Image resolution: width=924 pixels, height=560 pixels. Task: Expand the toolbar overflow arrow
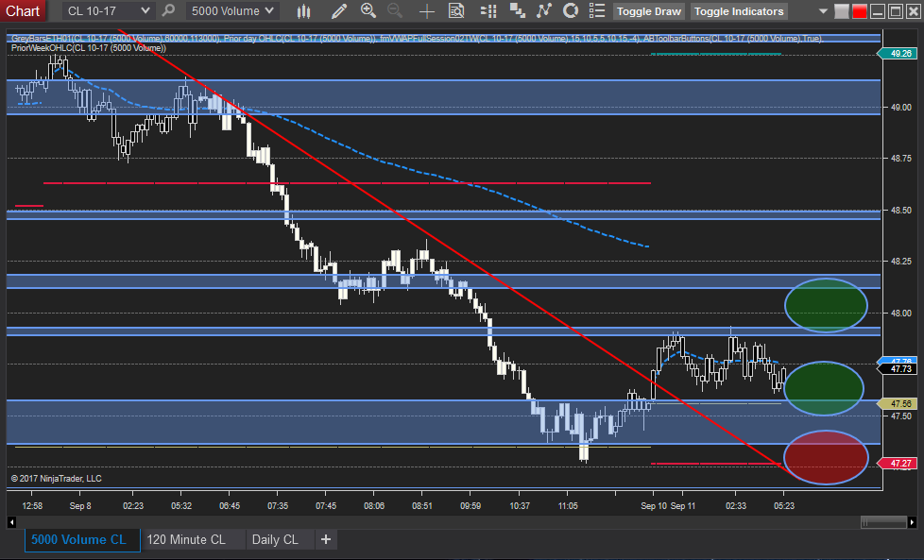[823, 11]
